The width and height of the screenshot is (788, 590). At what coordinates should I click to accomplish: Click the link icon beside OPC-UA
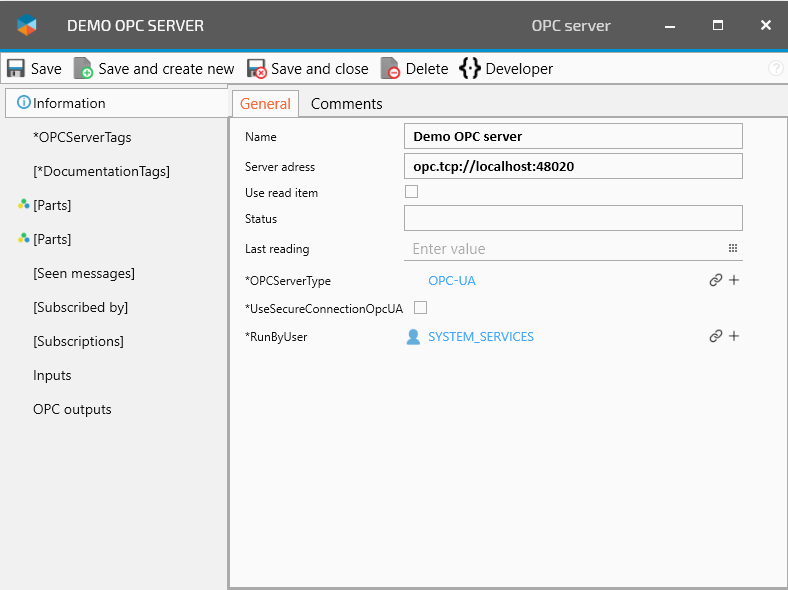coord(715,281)
